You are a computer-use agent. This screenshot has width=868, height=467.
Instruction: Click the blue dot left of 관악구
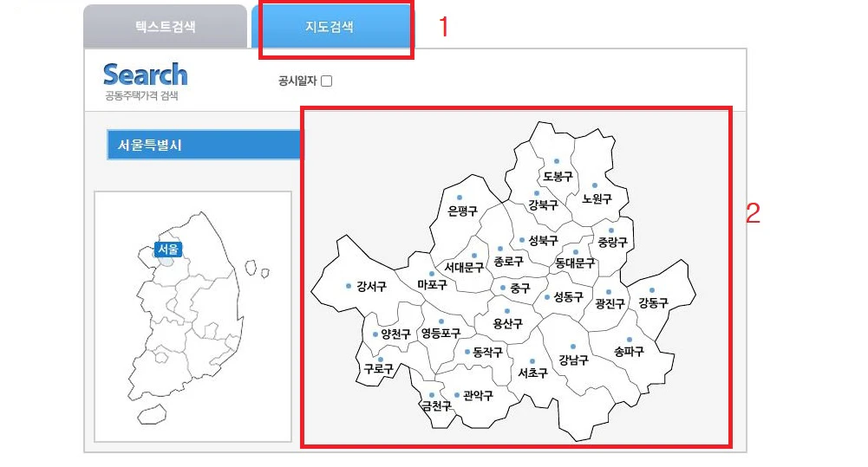coord(457,395)
